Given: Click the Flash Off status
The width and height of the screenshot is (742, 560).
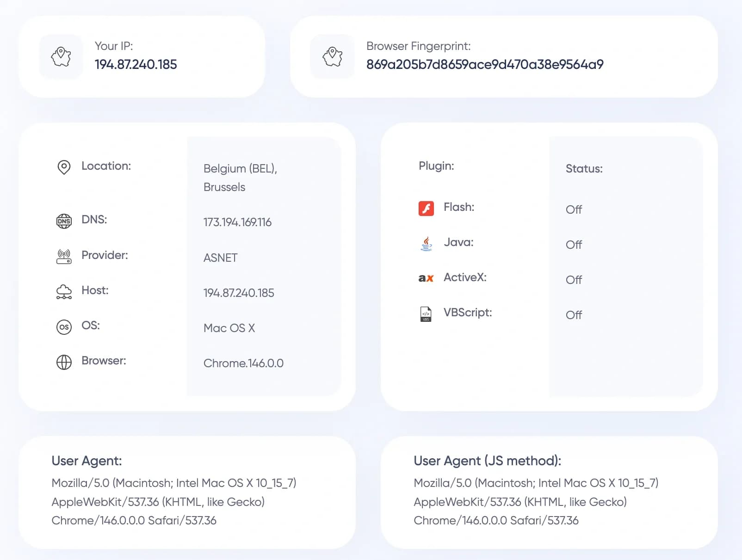Looking at the screenshot, I should (x=574, y=210).
